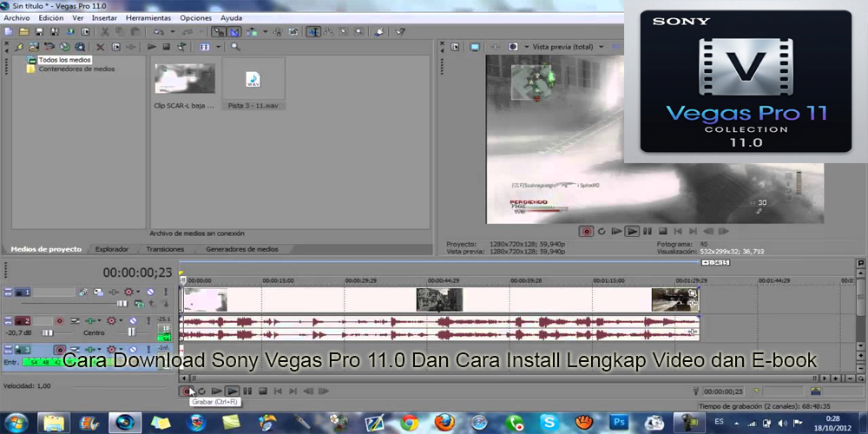The height and width of the screenshot is (434, 868).
Task: Open track 1 Automation Settings dropdown arrow
Action: [x=137, y=292]
